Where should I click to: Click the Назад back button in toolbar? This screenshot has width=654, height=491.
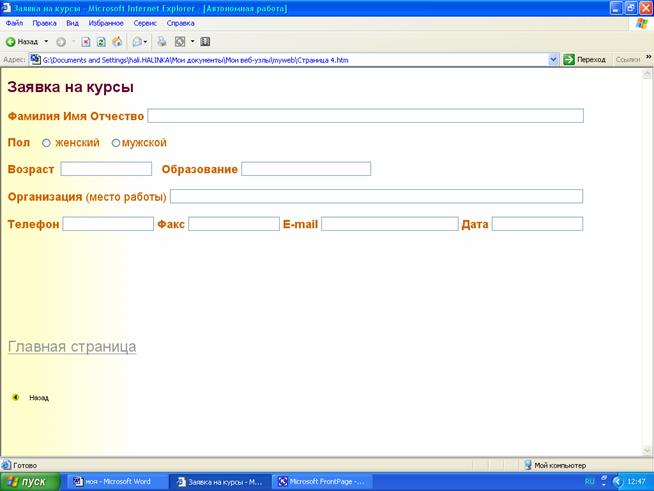[22, 42]
